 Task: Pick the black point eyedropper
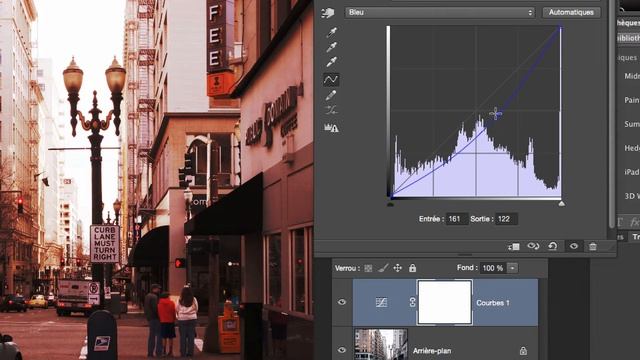(x=331, y=33)
